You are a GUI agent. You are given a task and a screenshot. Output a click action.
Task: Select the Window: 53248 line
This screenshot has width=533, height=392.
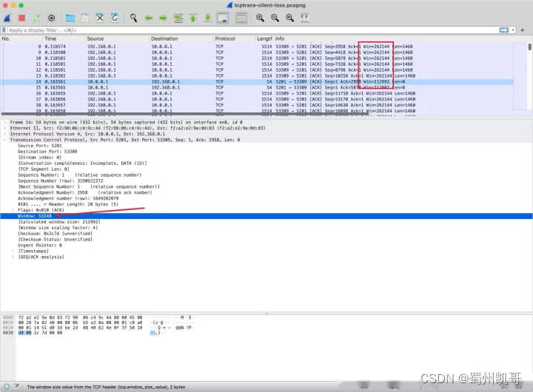pos(266,216)
